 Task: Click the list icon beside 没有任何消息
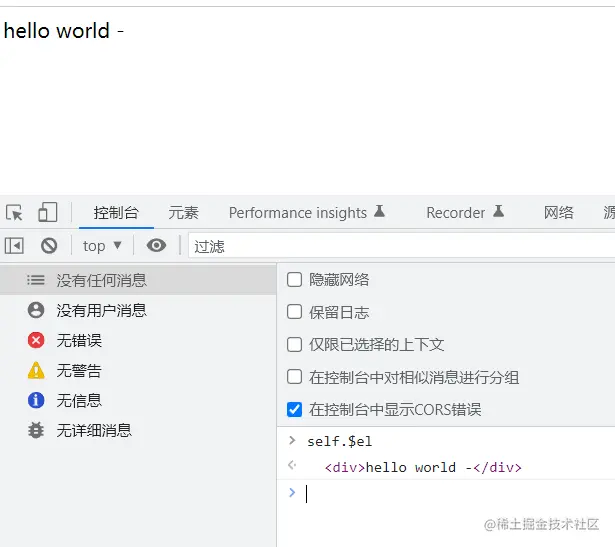(x=36, y=280)
